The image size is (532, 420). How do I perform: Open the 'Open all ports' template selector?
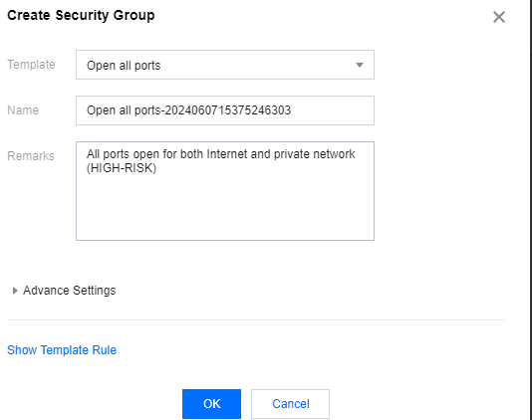[x=225, y=65]
